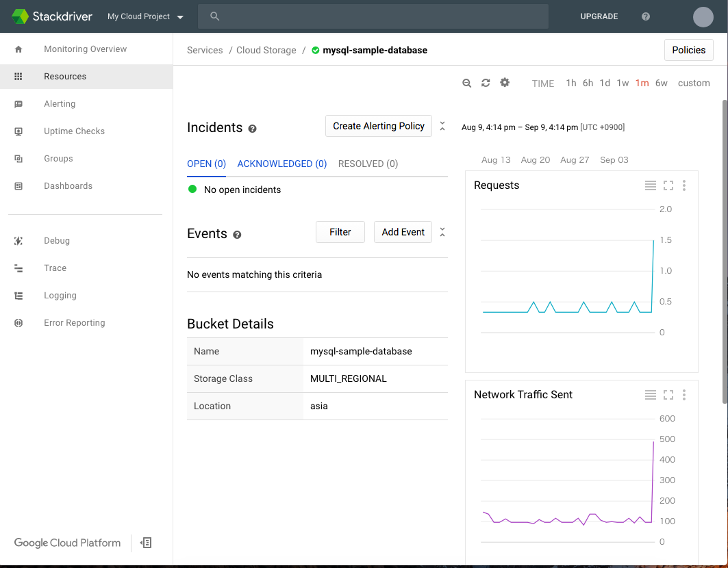Select the 1w time range
This screenshot has height=568, width=728.
[623, 83]
